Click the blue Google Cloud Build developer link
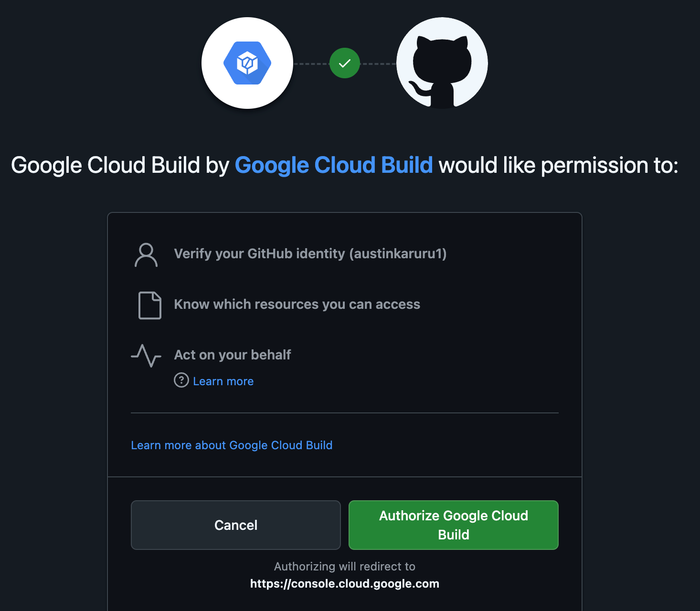Screen dimensions: 700x611 334,165
